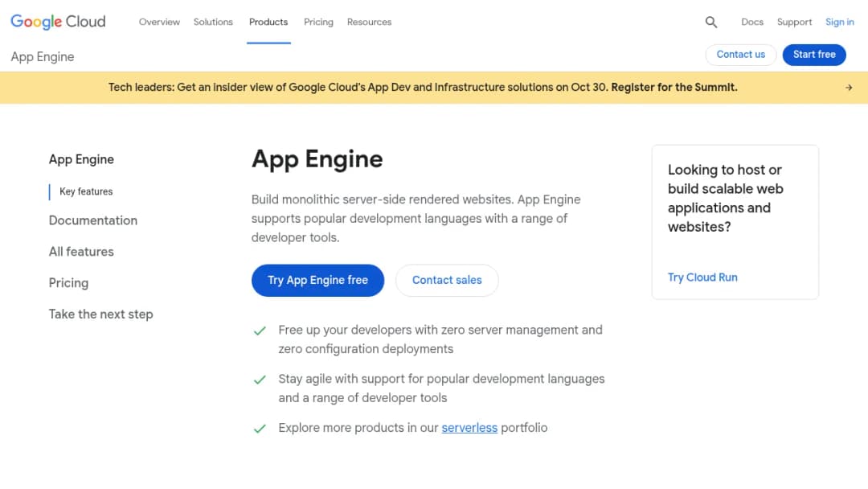Select App Engine in the sidebar
This screenshot has height=489, width=868.
[x=81, y=159]
